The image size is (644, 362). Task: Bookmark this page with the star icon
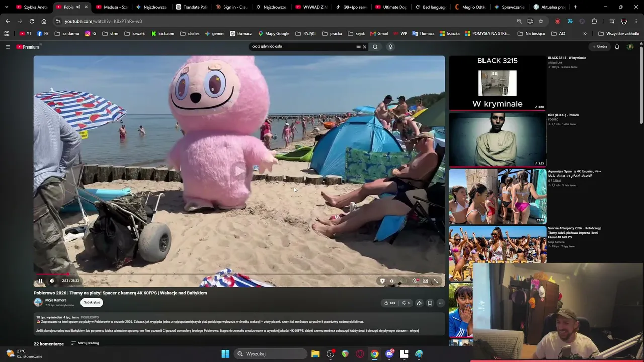(x=541, y=21)
